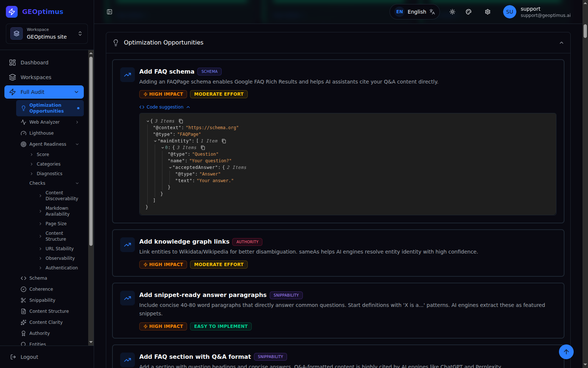Viewport: 588px width, 368px height.
Task: Expand the Score tree item
Action: 32,155
